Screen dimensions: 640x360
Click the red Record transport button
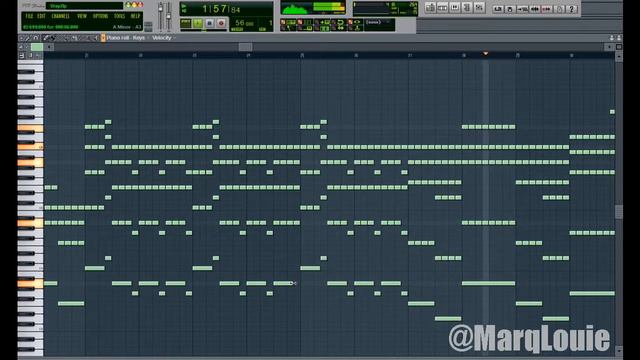221,23
